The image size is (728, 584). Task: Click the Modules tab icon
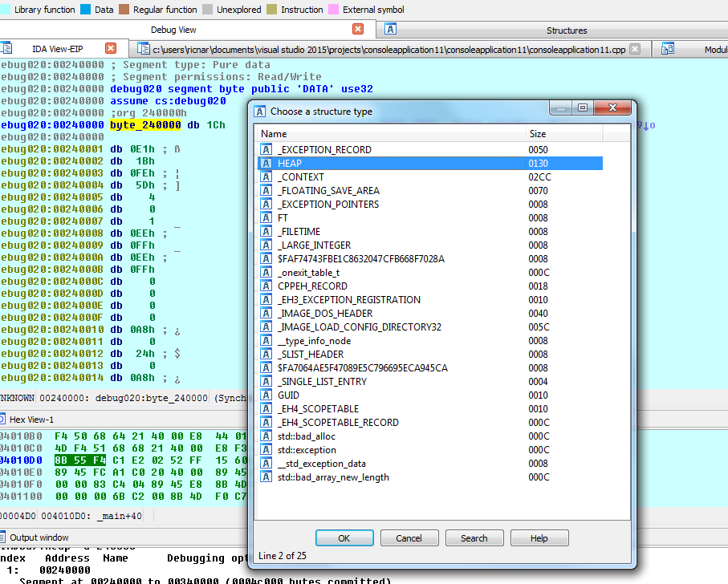667,49
